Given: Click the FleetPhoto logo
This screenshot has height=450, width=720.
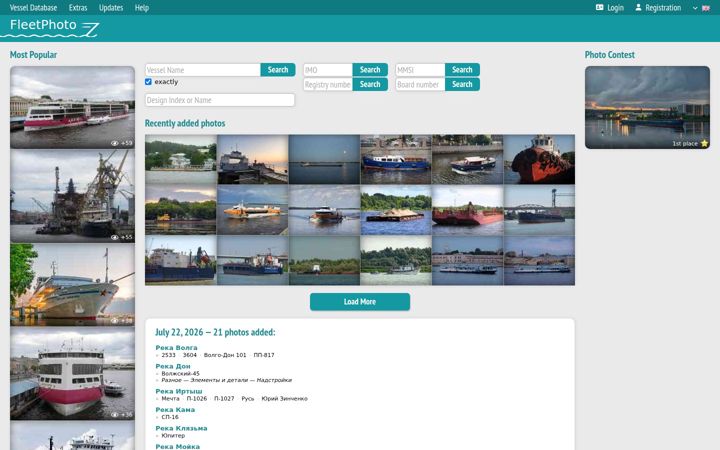Looking at the screenshot, I should 51,28.
